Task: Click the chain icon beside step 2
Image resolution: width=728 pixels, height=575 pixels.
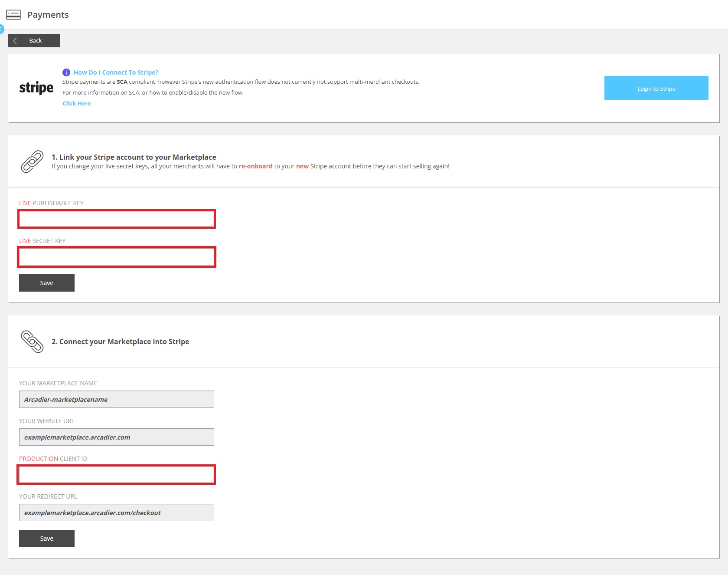Action: point(32,342)
